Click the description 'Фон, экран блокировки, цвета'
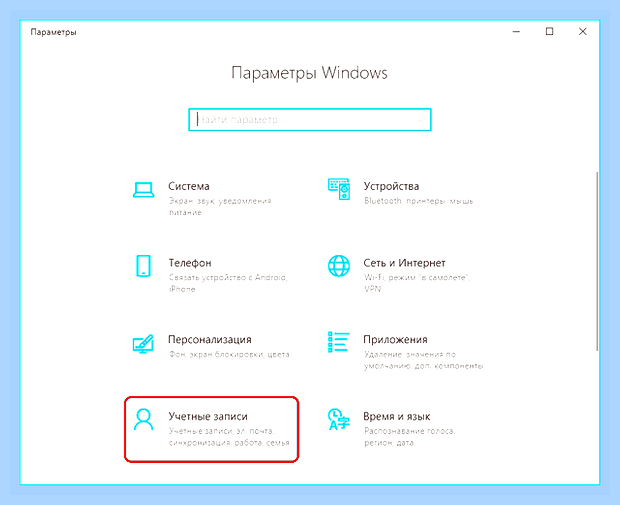 click(x=229, y=354)
